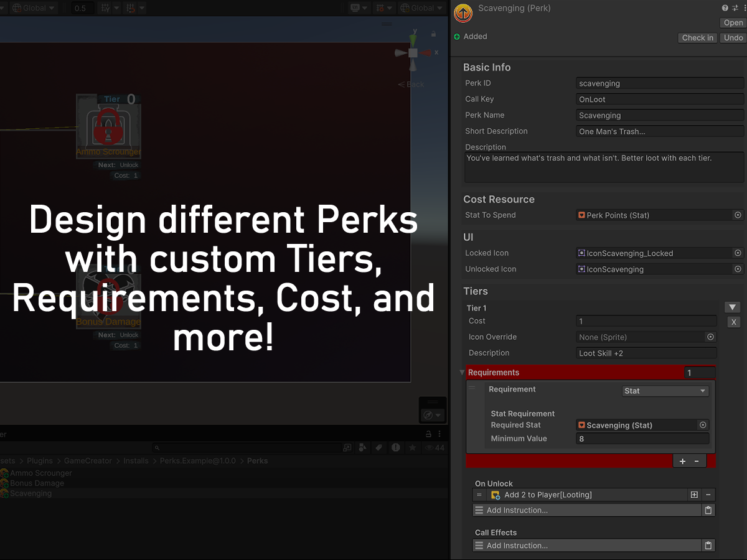Screen dimensions: 747x560
Task: Delete Tier 1 with the X button
Action: tap(733, 322)
